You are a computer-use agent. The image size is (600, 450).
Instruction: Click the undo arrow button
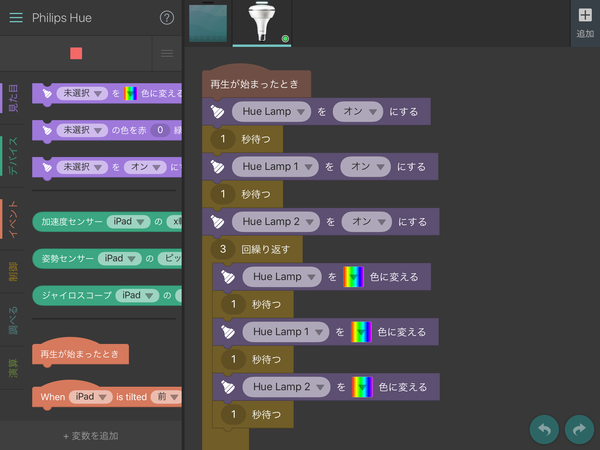tap(544, 428)
